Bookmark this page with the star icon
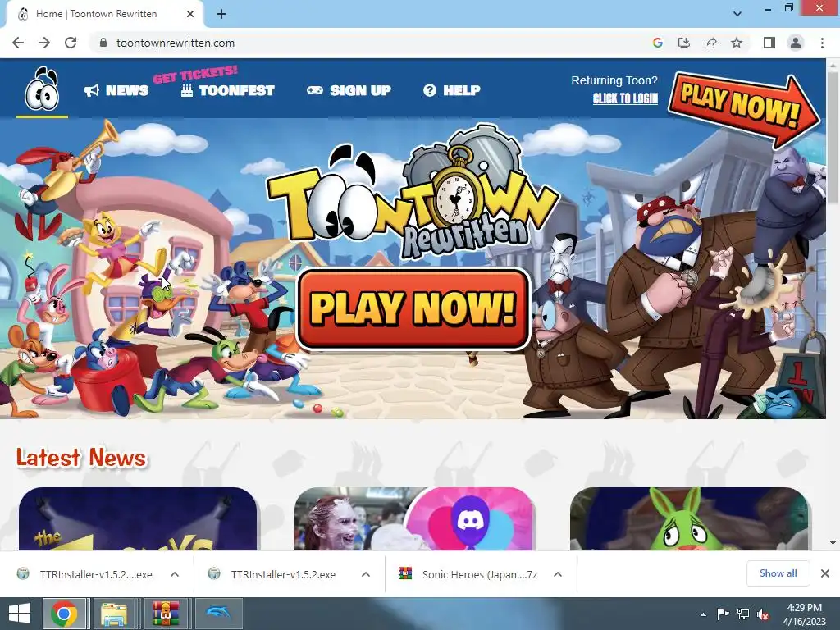Image resolution: width=840 pixels, height=630 pixels. 737,43
